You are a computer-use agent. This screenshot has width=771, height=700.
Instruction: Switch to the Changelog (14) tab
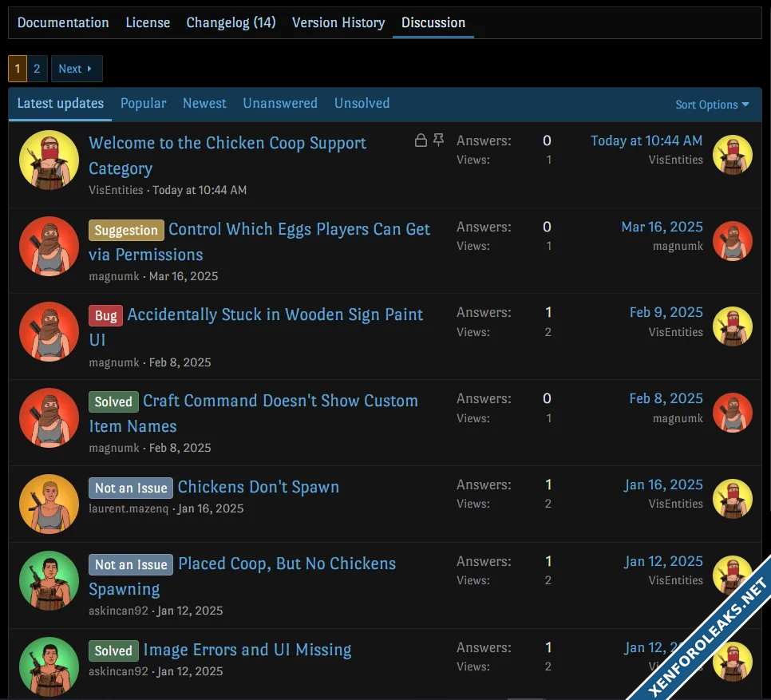pyautogui.click(x=231, y=22)
